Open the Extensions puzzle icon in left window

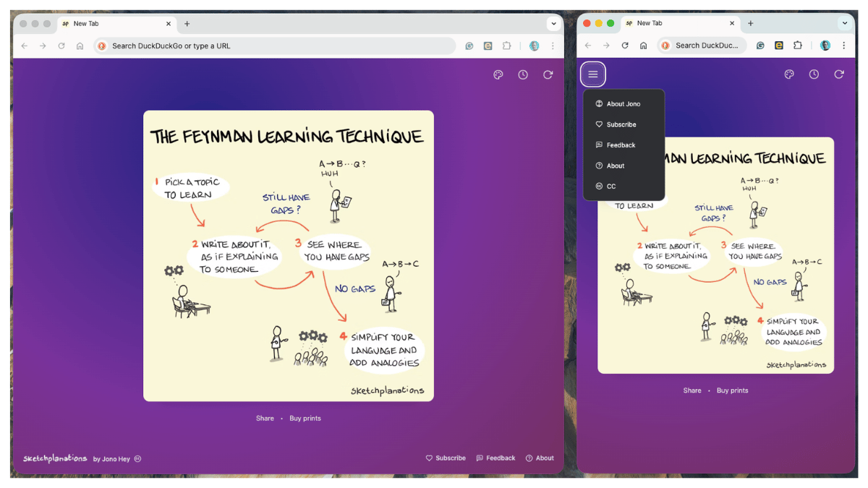click(506, 46)
